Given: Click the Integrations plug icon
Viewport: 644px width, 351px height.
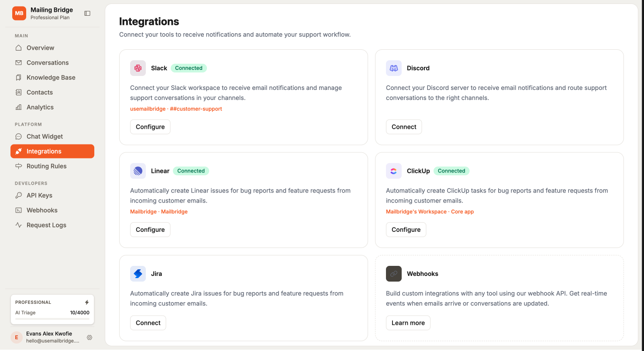Looking at the screenshot, I should (x=18, y=151).
